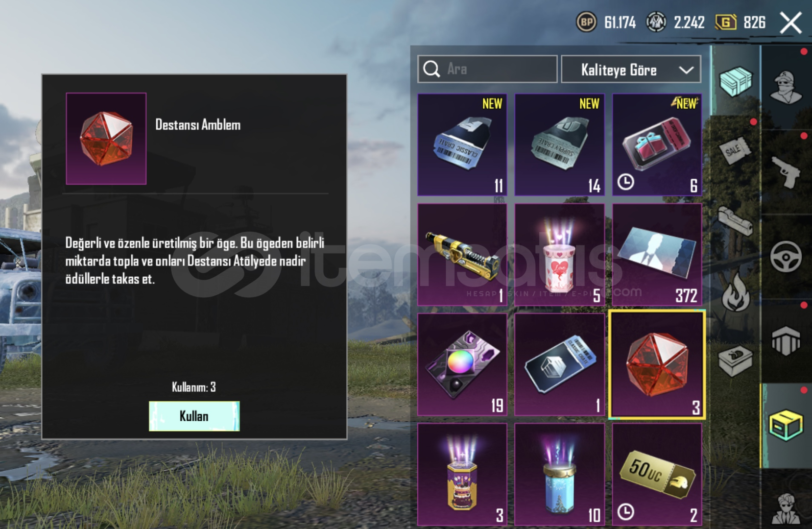Select the golden weapon skin item

point(462,255)
